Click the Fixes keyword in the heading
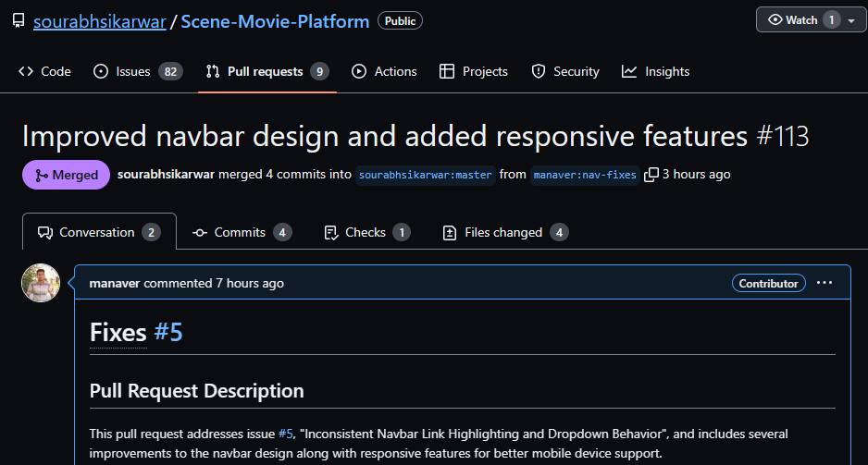Viewport: 868px width, 465px height. (118, 332)
